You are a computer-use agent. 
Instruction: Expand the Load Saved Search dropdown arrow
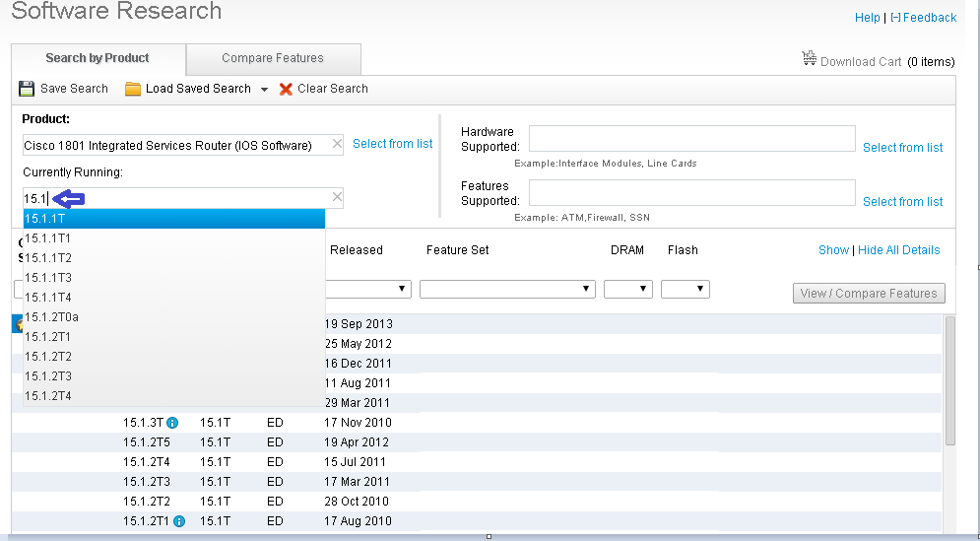point(264,90)
